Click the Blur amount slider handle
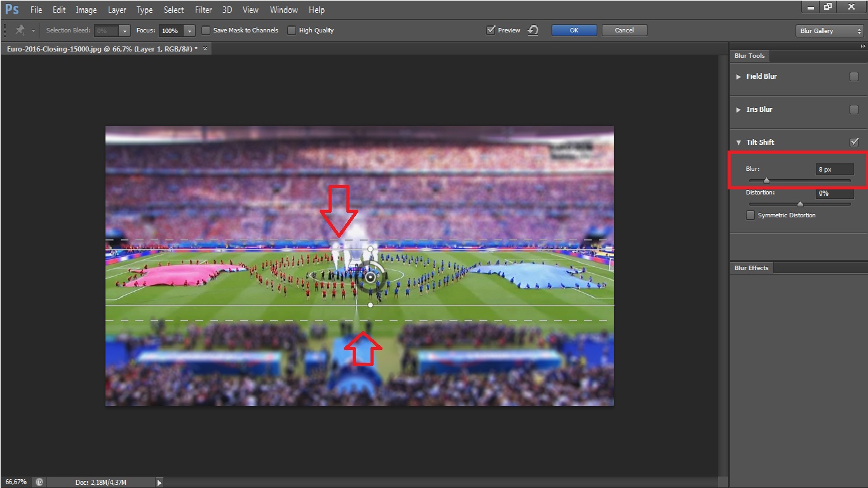 click(x=766, y=180)
